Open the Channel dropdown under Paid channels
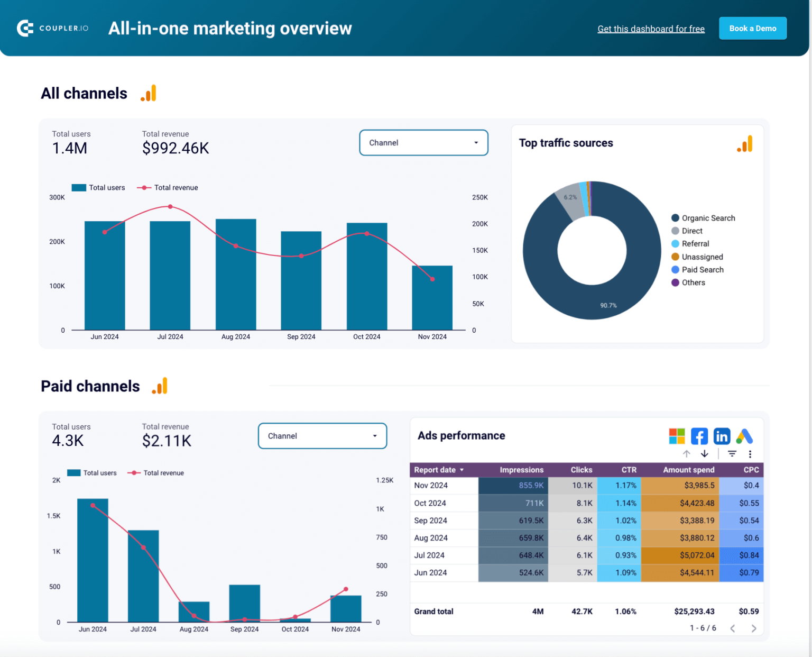The width and height of the screenshot is (812, 657). (x=322, y=436)
